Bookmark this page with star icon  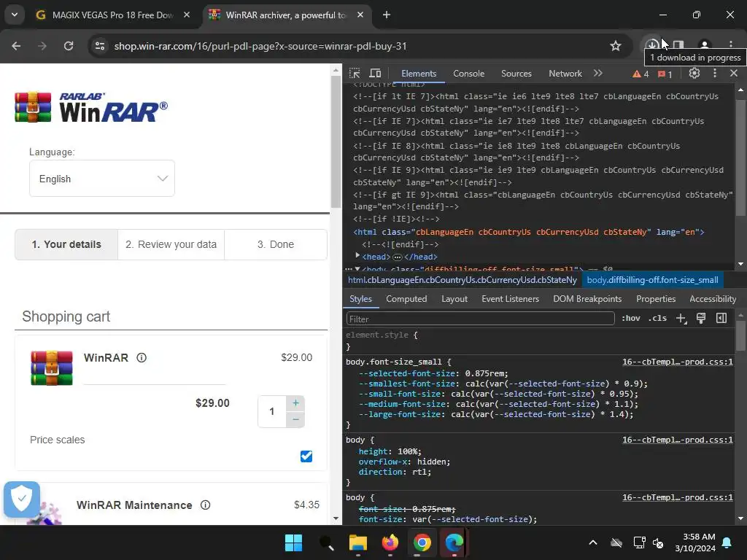[616, 46]
